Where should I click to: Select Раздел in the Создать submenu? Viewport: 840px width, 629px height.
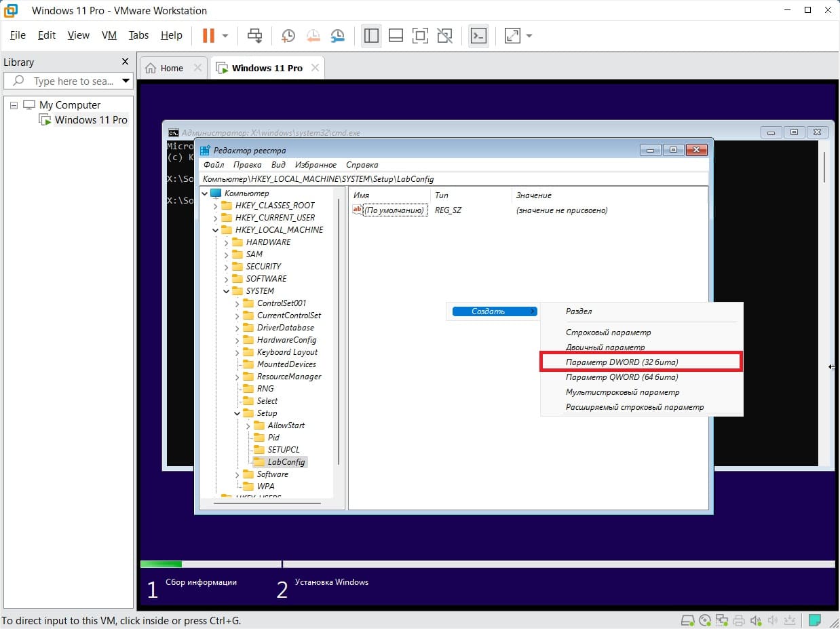coord(641,311)
